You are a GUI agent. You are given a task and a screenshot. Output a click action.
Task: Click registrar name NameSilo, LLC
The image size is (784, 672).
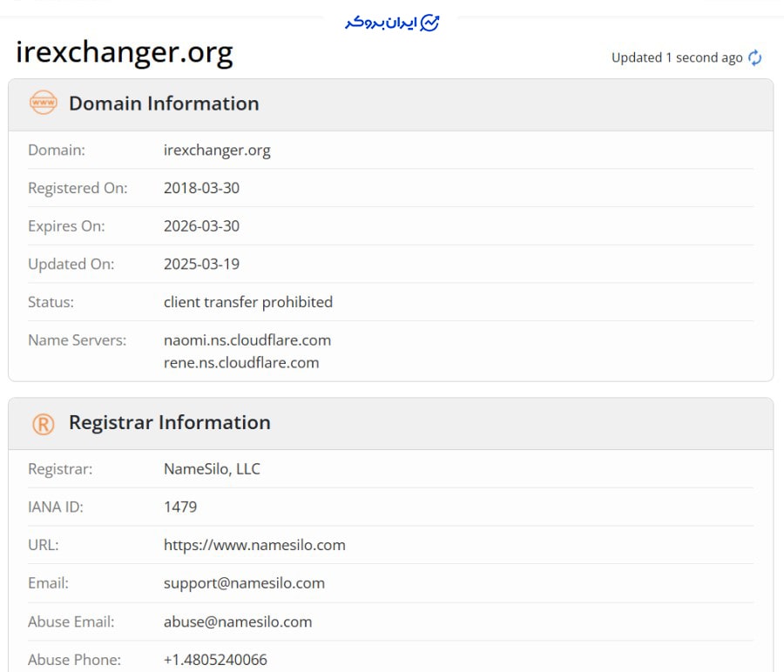pyautogui.click(x=212, y=469)
